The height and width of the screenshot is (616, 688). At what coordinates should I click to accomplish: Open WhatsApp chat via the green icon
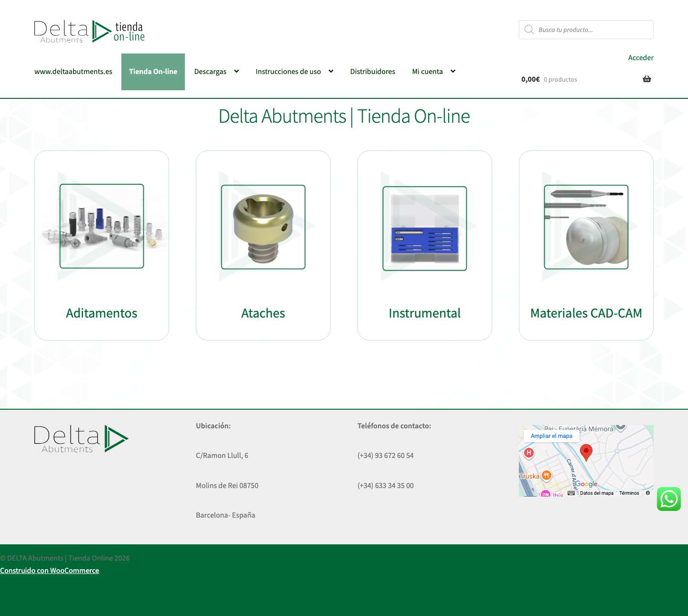click(x=669, y=499)
